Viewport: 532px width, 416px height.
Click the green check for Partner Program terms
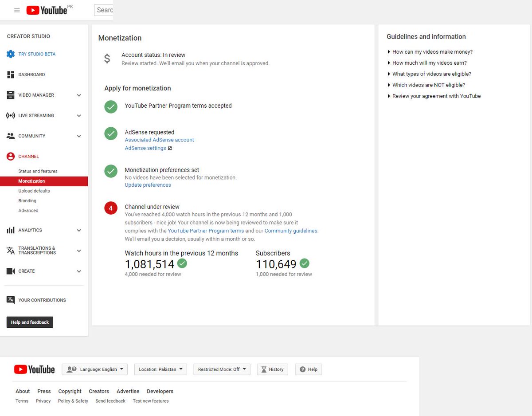point(111,106)
